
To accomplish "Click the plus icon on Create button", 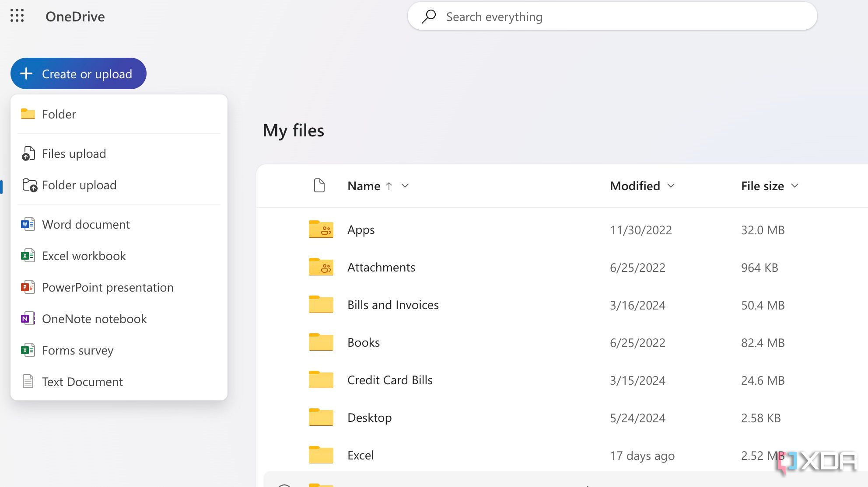I will 26,73.
